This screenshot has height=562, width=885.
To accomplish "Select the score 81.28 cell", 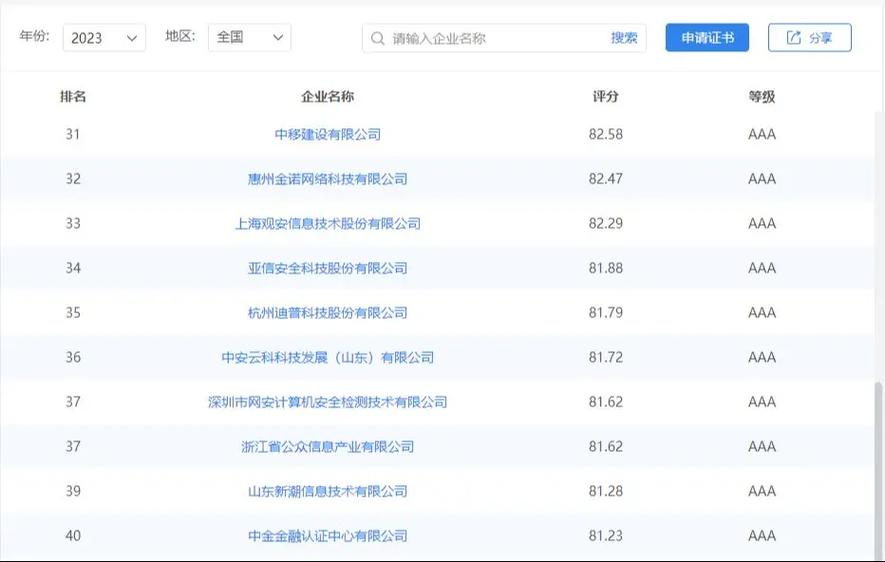I will [x=606, y=491].
